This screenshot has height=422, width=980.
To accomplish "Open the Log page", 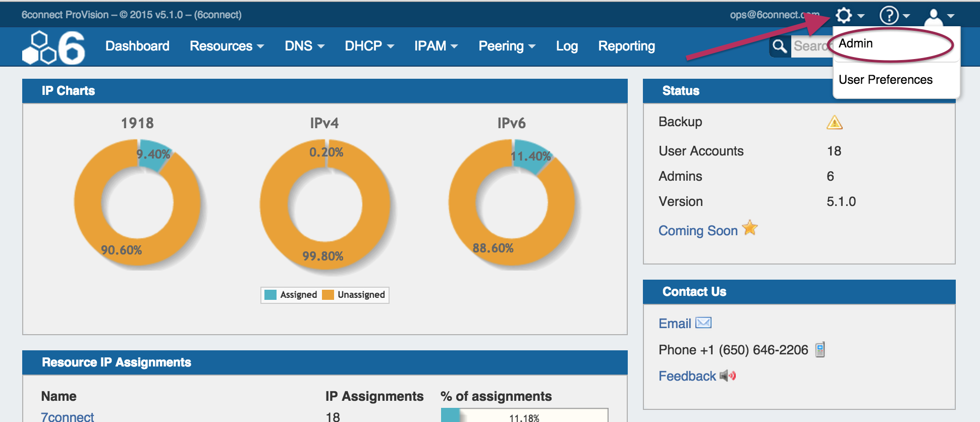I will [x=567, y=46].
